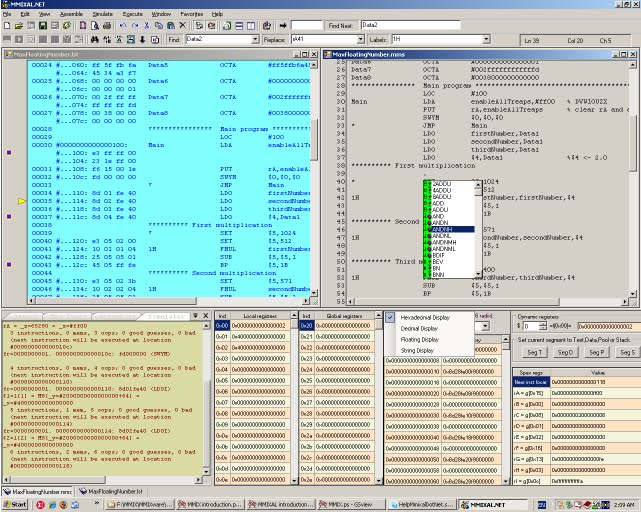Click the New file icon in toolbar
The height and width of the screenshot is (512, 641).
click(x=7, y=25)
